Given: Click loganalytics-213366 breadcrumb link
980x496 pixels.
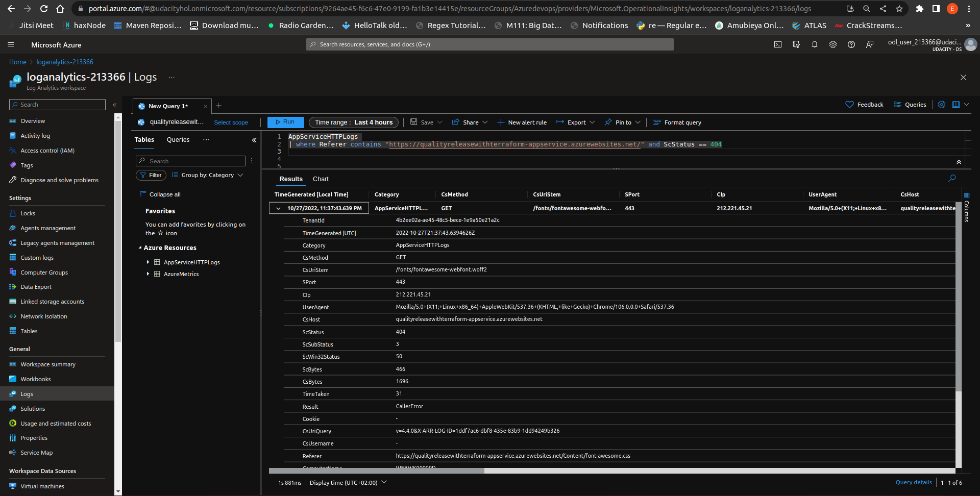Looking at the screenshot, I should click(65, 62).
